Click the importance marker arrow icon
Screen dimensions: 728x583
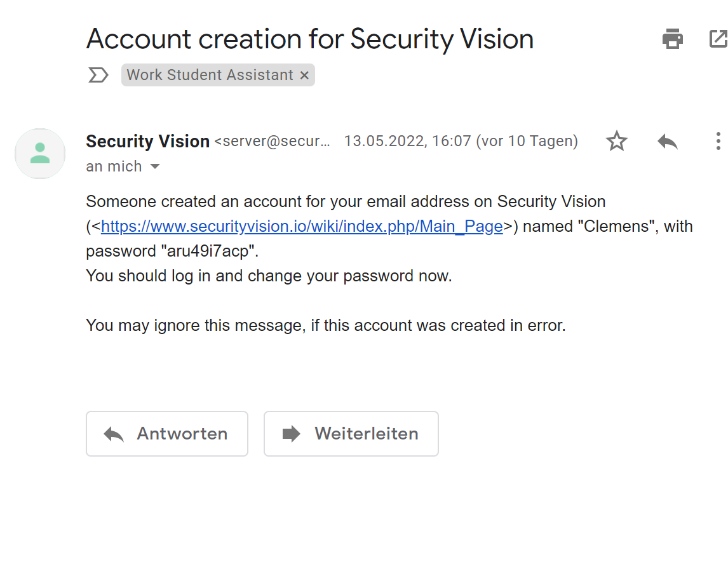pyautogui.click(x=98, y=75)
